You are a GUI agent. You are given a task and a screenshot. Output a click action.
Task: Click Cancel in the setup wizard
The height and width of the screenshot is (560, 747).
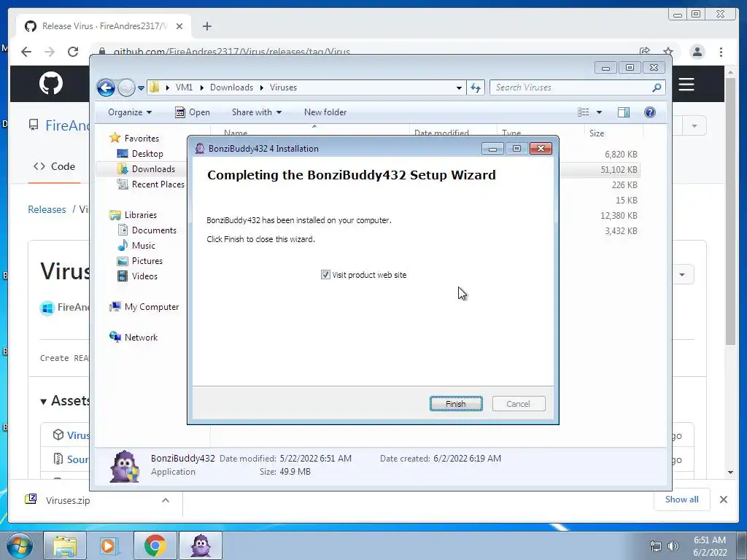pyautogui.click(x=519, y=403)
